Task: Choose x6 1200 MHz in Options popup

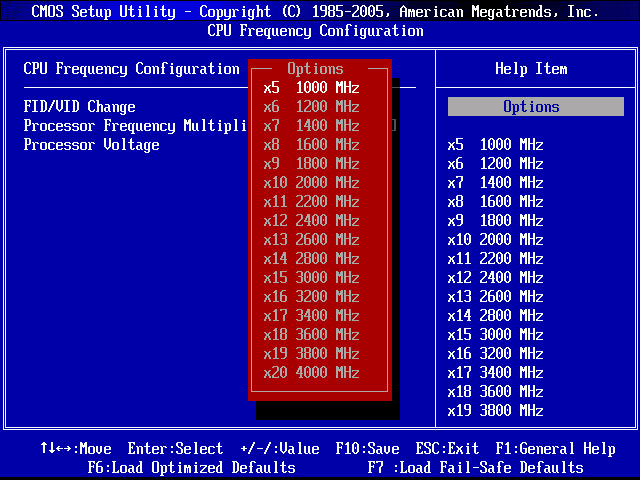Action: click(x=311, y=107)
